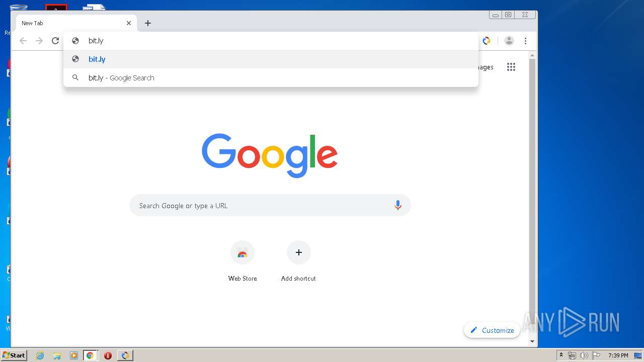Choose the bit.ly - Google Search suggestion
This screenshot has height=362, width=644.
point(271,78)
